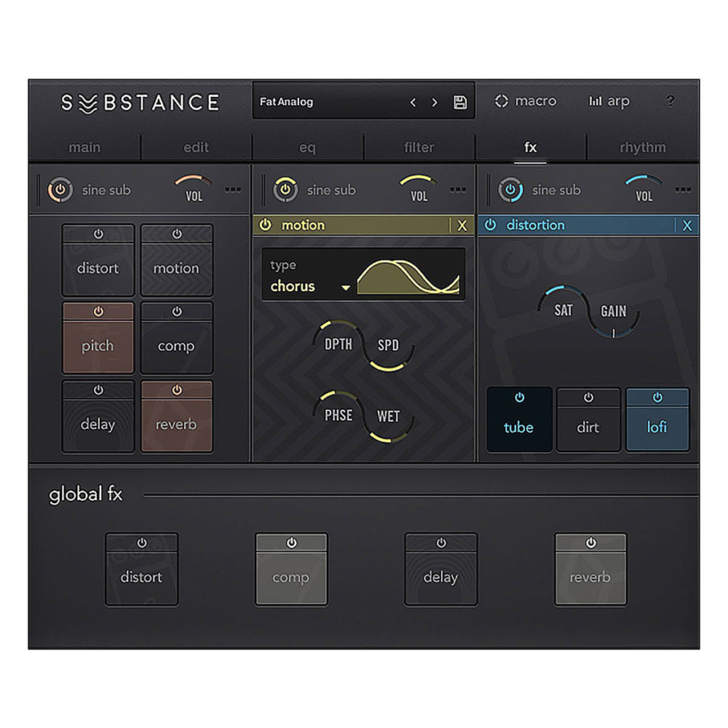Click the save preset icon
The image size is (728, 728).
coord(459,102)
